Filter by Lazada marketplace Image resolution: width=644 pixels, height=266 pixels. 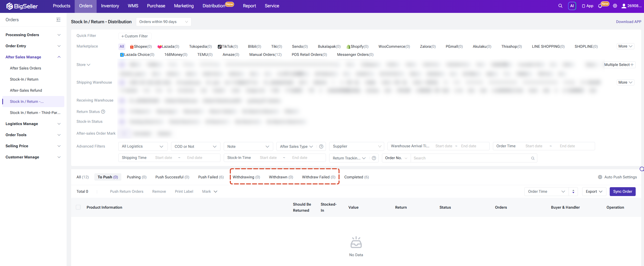(x=168, y=46)
